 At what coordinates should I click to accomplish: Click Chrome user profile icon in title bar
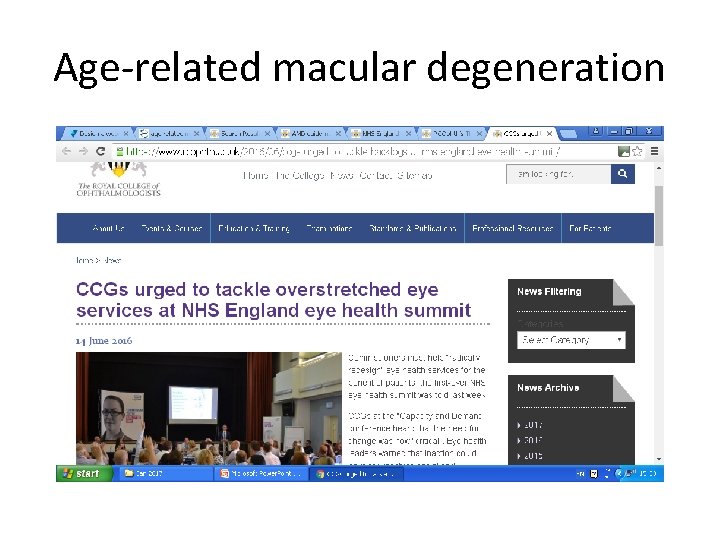596,131
